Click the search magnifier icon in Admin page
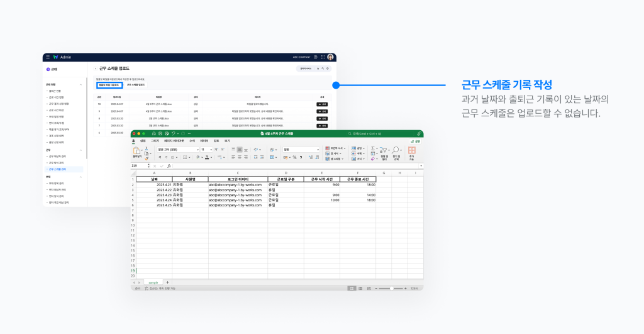The image size is (644, 334). pos(323,69)
